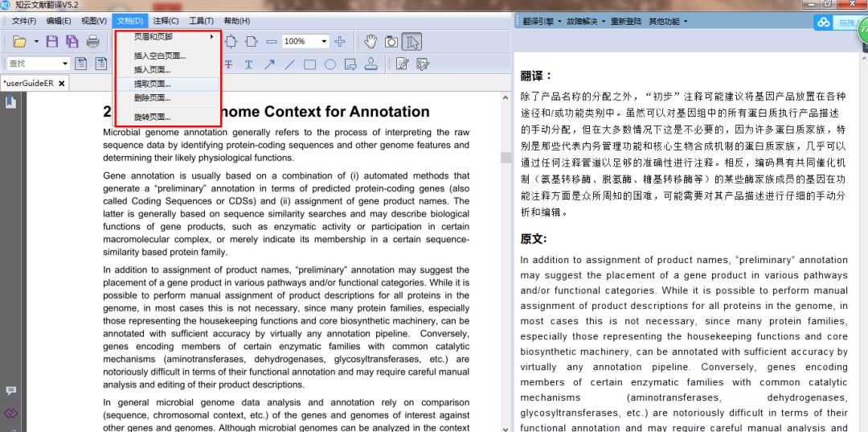Select the Hand pan tool
Image resolution: width=868 pixels, height=432 pixels.
(371, 42)
